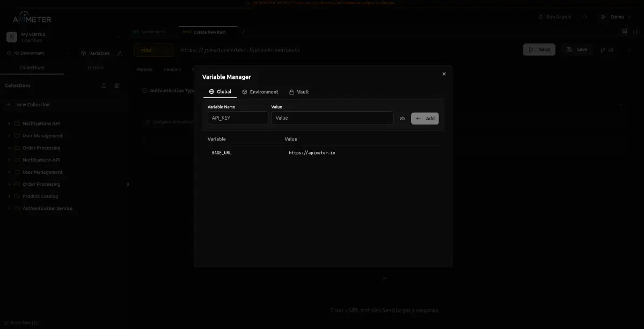Switch to the Environment tab in Variable Manager
The height and width of the screenshot is (329, 644).
[x=260, y=92]
